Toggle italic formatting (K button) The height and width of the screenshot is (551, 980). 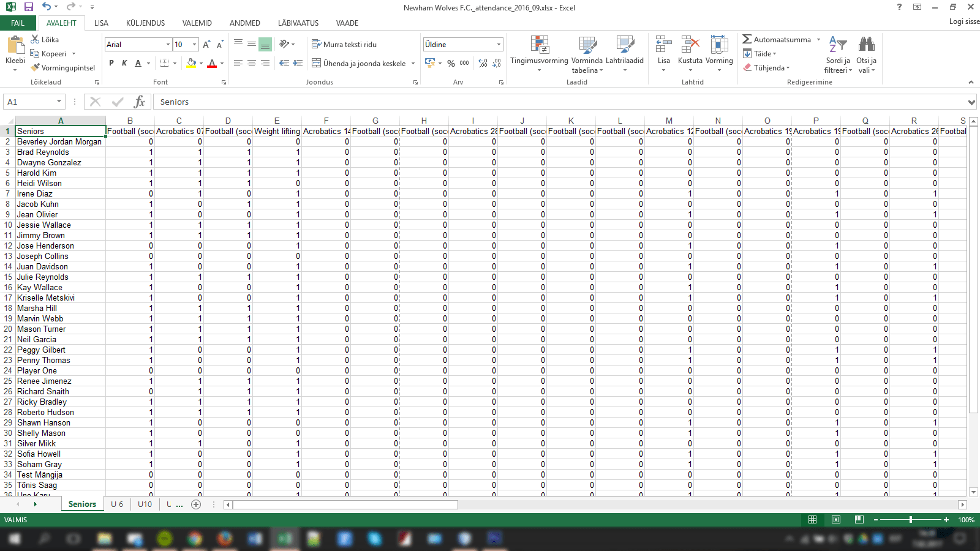point(124,63)
